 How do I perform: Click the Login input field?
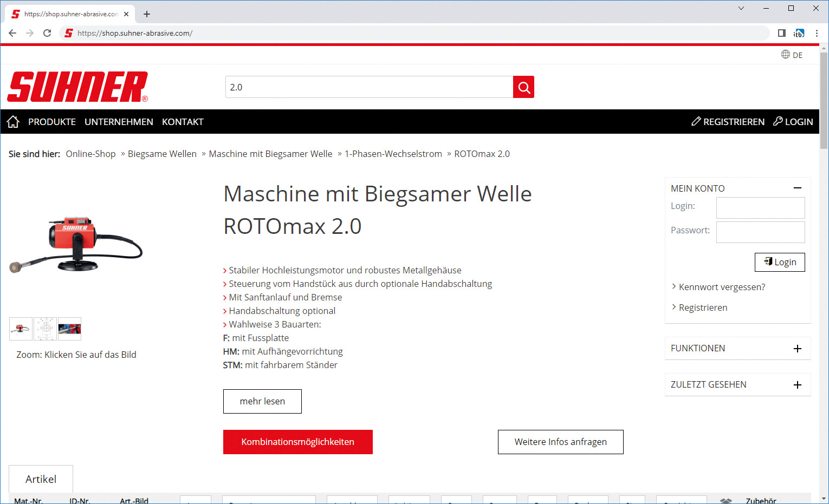pyautogui.click(x=760, y=208)
